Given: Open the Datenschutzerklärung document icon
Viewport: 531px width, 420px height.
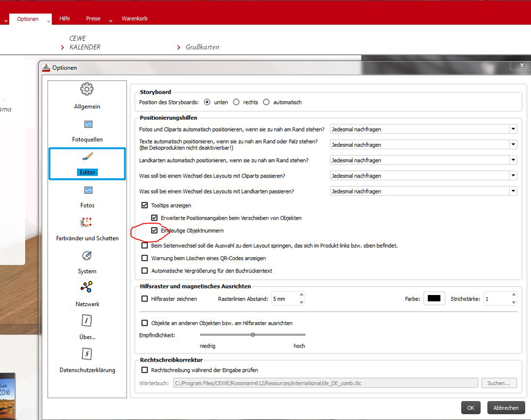Looking at the screenshot, I should 87,353.
